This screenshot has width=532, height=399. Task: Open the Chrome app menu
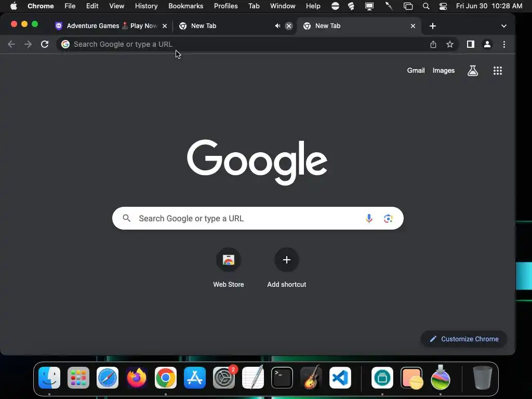point(41,6)
